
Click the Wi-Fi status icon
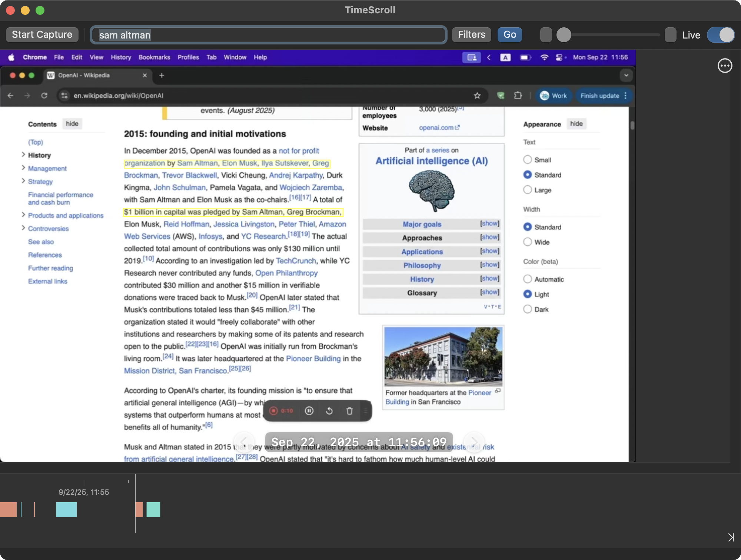544,57
